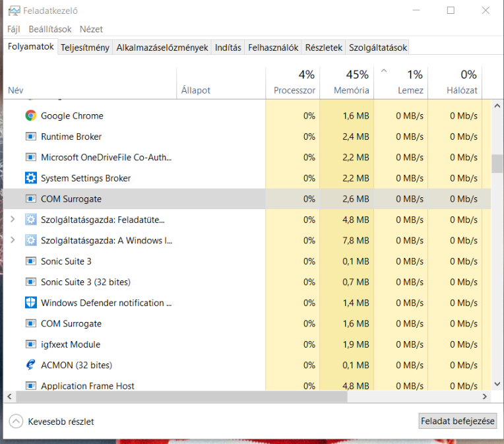
Task: Click the Runtime Broker process icon
Action: [x=31, y=137]
